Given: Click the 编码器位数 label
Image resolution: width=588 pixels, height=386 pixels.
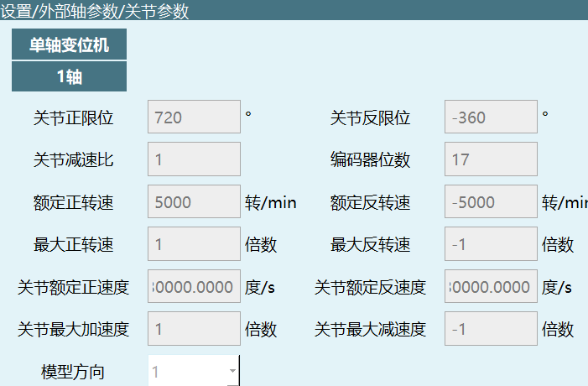Looking at the screenshot, I should coord(370,159).
